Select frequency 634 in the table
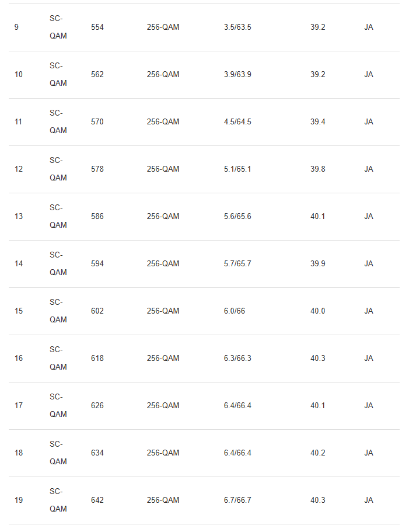 pyautogui.click(x=97, y=453)
